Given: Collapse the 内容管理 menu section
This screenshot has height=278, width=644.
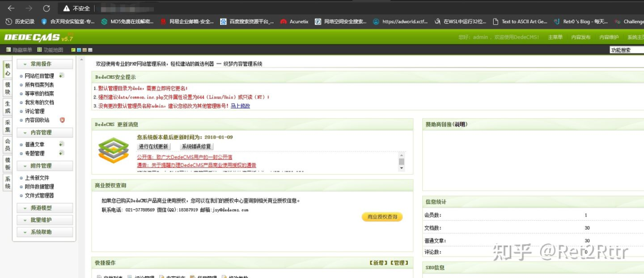Looking at the screenshot, I should [x=45, y=132].
